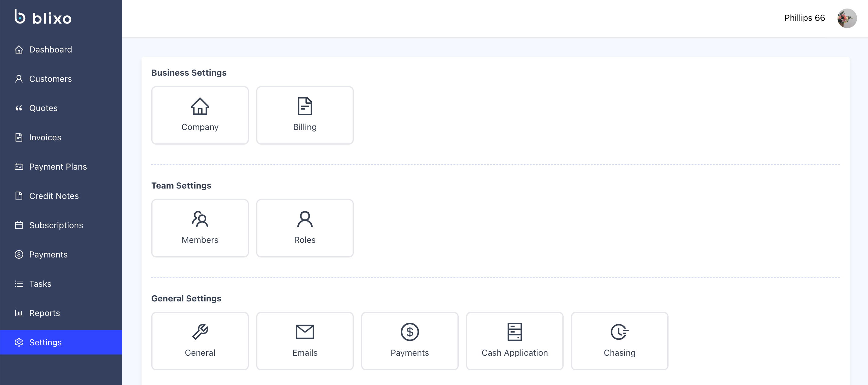Open Company settings house icon
This screenshot has height=385, width=868.
(x=200, y=106)
